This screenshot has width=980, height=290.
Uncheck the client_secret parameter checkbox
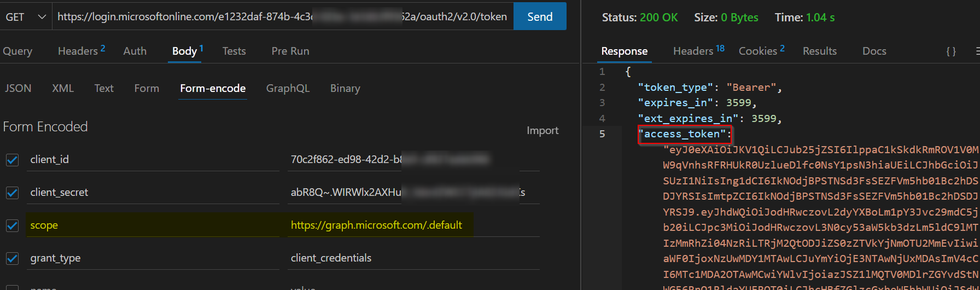(12, 193)
